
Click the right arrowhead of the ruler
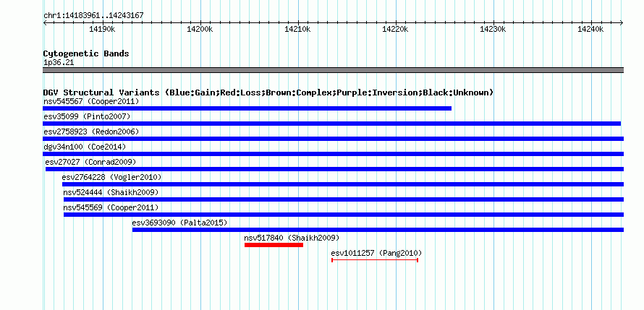point(622,23)
